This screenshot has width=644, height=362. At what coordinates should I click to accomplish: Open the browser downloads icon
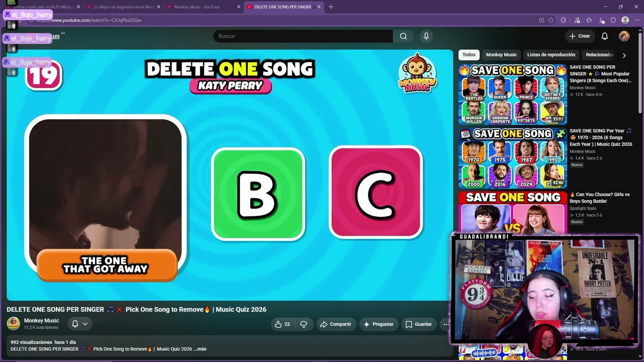[x=602, y=20]
